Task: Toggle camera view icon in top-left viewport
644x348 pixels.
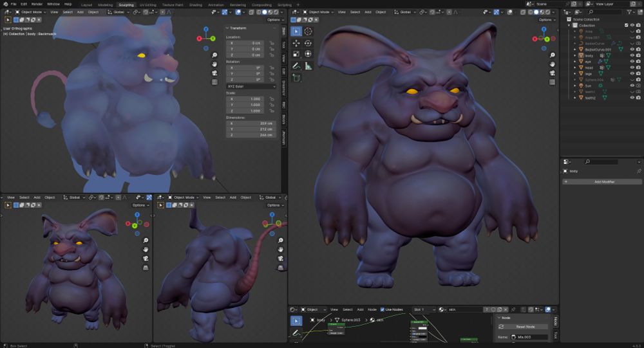Action: coord(214,73)
